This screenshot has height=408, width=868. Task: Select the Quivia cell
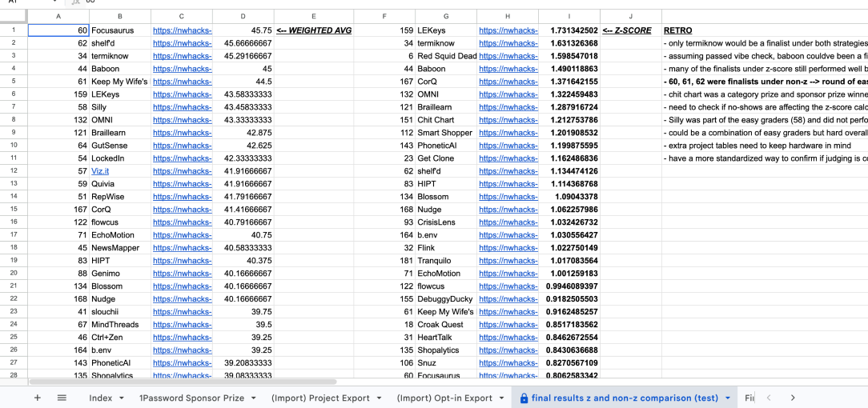120,184
